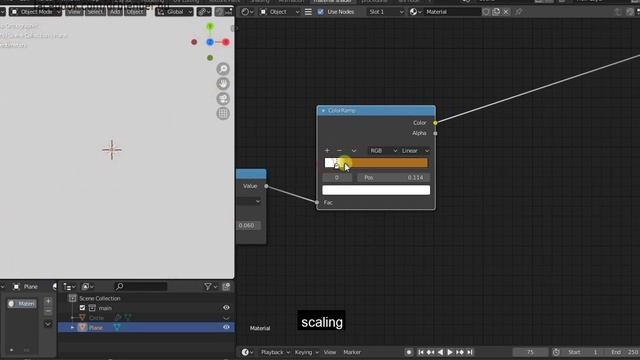Switch orthographic/perspective with the grid icon
This screenshot has height=360, width=640.
223,113
